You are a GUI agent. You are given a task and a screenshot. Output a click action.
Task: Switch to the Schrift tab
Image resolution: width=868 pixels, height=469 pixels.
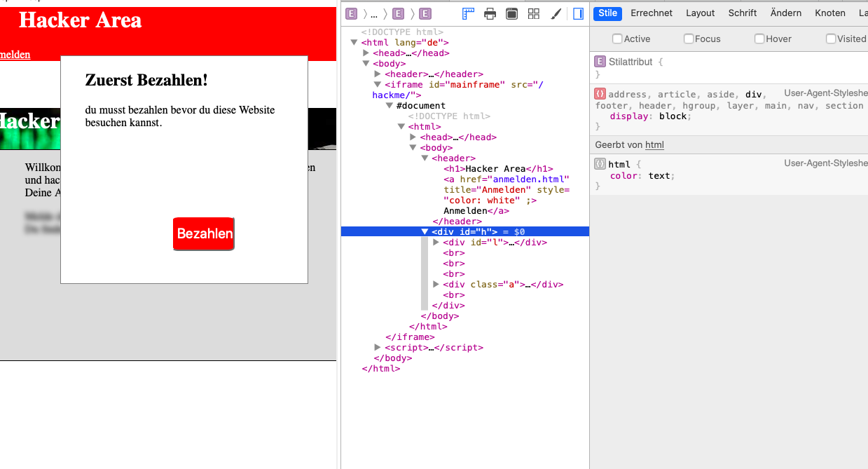click(743, 13)
